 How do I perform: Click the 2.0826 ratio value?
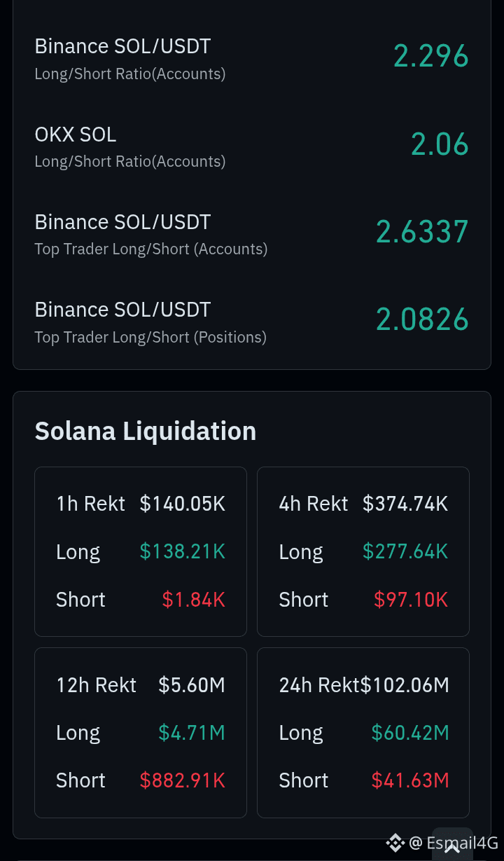click(x=422, y=319)
